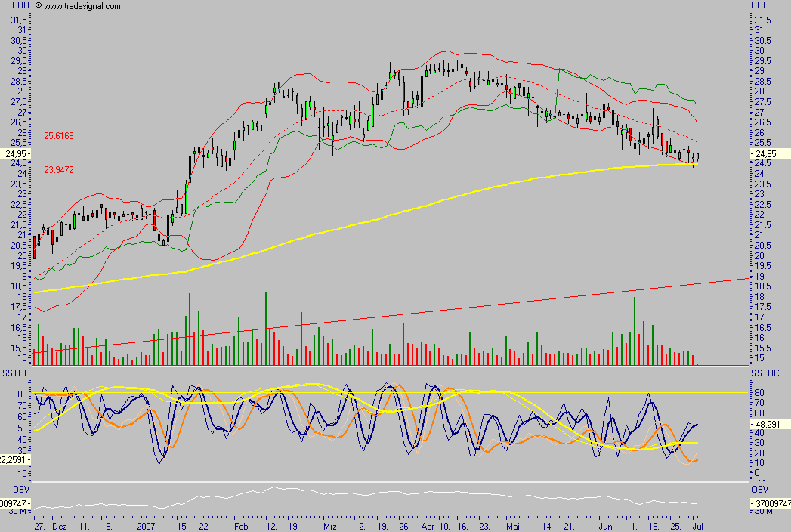Viewport: 791px width, 532px height.
Task: Click the support price label 23.9472
Action: (59, 170)
